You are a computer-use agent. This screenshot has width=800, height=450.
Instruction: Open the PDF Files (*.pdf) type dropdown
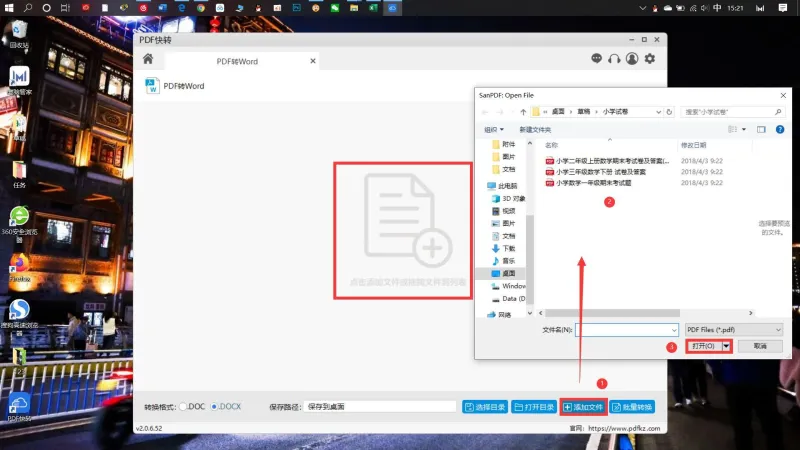click(734, 330)
